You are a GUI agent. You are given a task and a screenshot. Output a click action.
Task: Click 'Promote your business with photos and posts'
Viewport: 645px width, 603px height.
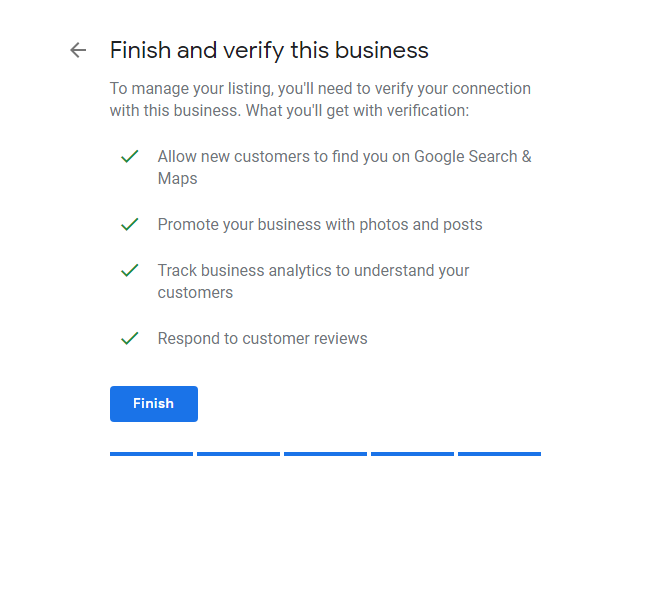pyautogui.click(x=320, y=225)
